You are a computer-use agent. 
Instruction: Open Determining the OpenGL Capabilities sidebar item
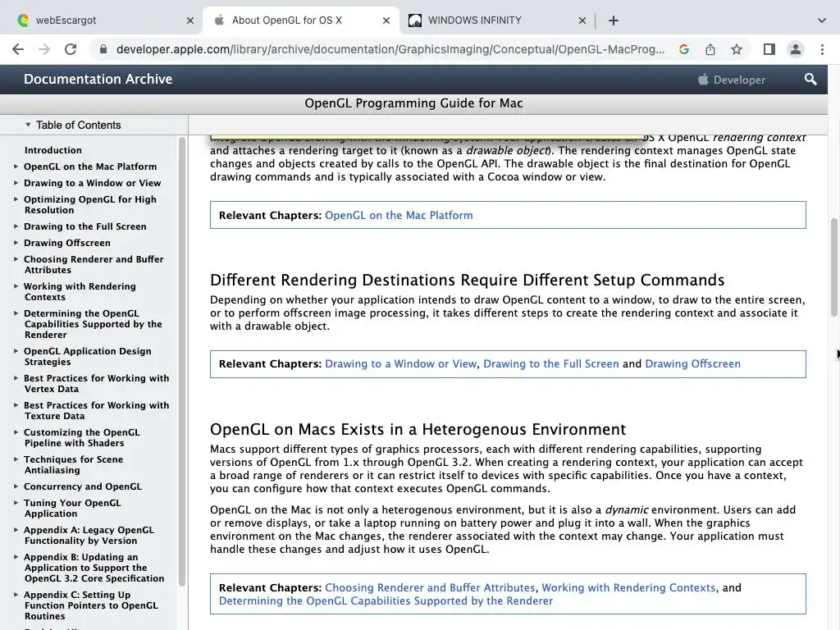[93, 324]
